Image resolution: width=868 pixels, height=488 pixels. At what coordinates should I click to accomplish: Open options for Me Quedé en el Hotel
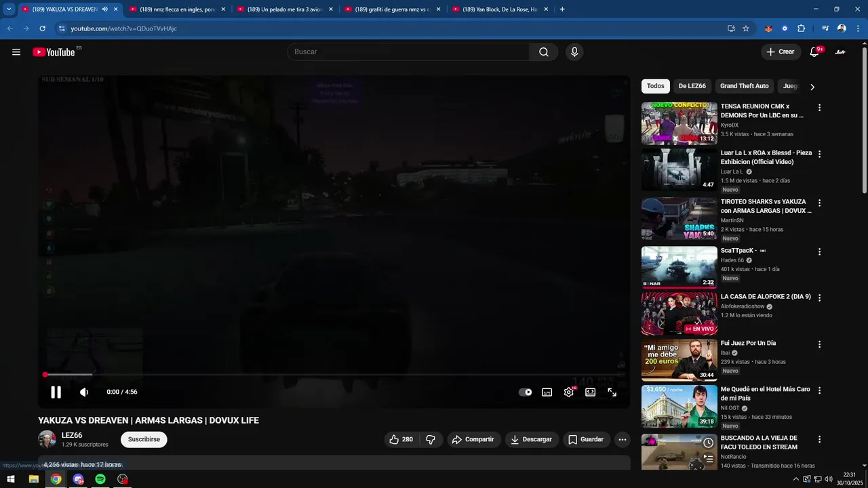[x=819, y=391]
